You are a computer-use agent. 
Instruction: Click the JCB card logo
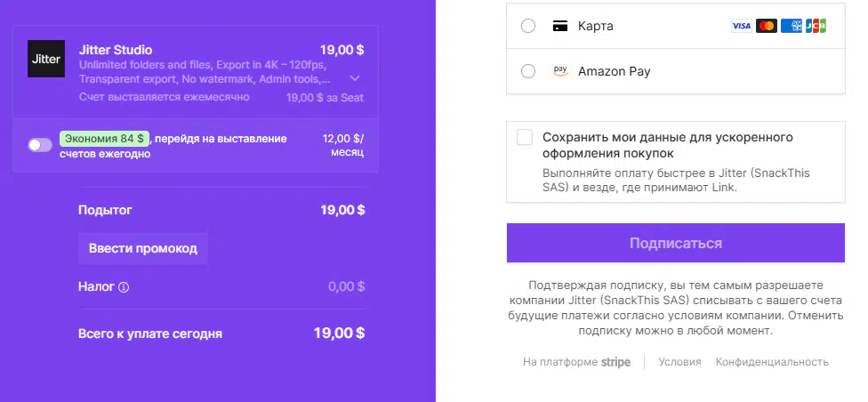[x=816, y=26]
